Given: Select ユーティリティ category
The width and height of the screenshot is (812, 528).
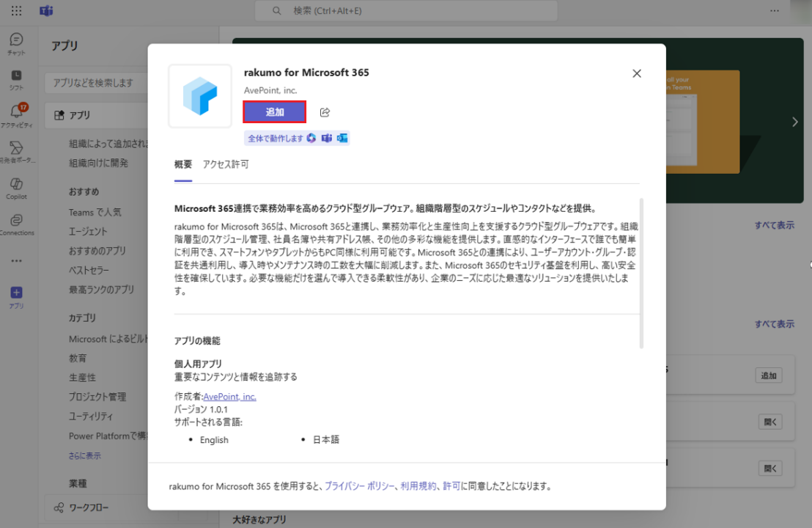Looking at the screenshot, I should pyautogui.click(x=91, y=416).
